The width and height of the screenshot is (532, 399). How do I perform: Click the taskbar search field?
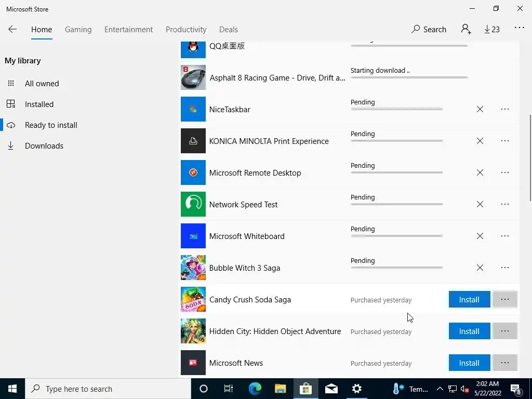tap(108, 389)
